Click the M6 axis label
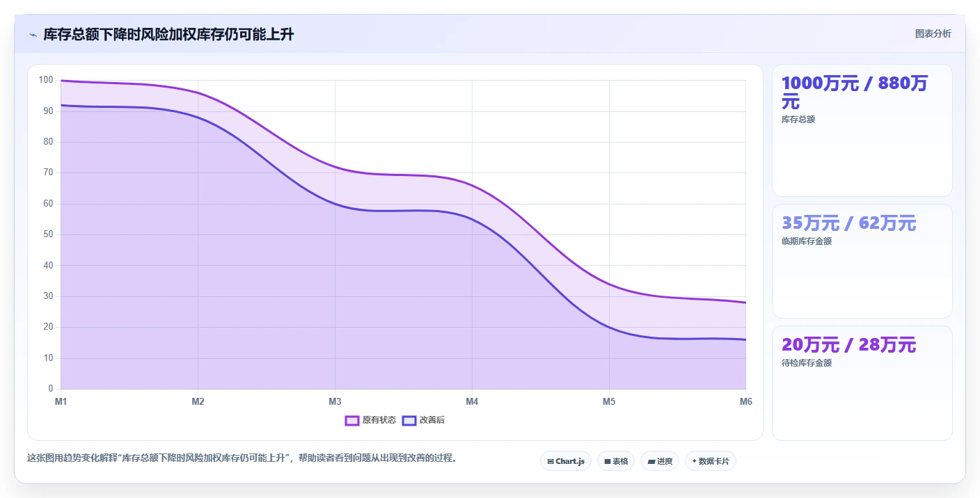 pyautogui.click(x=745, y=401)
